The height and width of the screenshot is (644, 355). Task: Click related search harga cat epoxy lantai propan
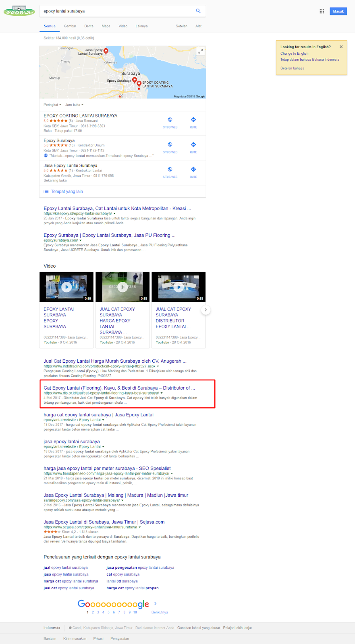[x=133, y=588]
